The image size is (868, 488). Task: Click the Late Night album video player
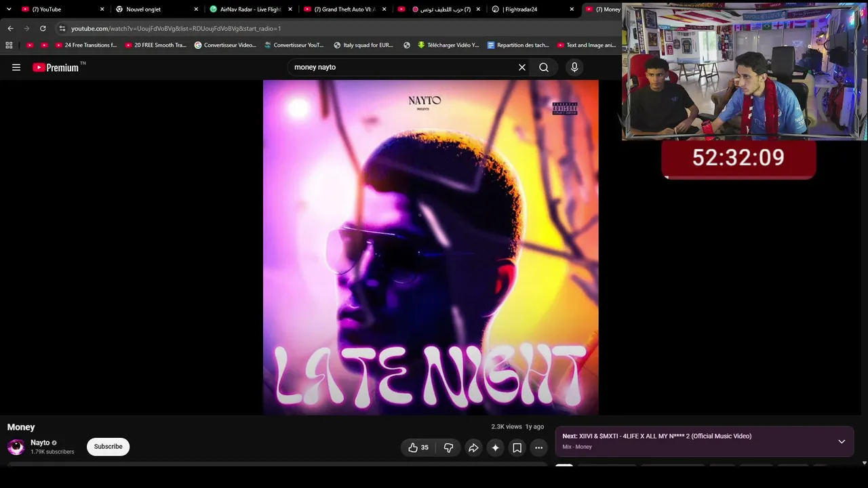(431, 247)
